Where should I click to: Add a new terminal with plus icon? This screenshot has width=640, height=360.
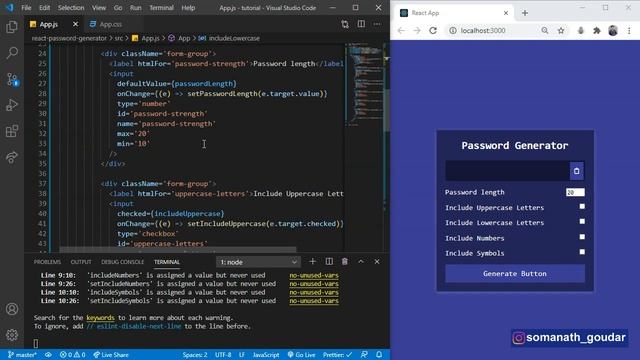(x=313, y=262)
